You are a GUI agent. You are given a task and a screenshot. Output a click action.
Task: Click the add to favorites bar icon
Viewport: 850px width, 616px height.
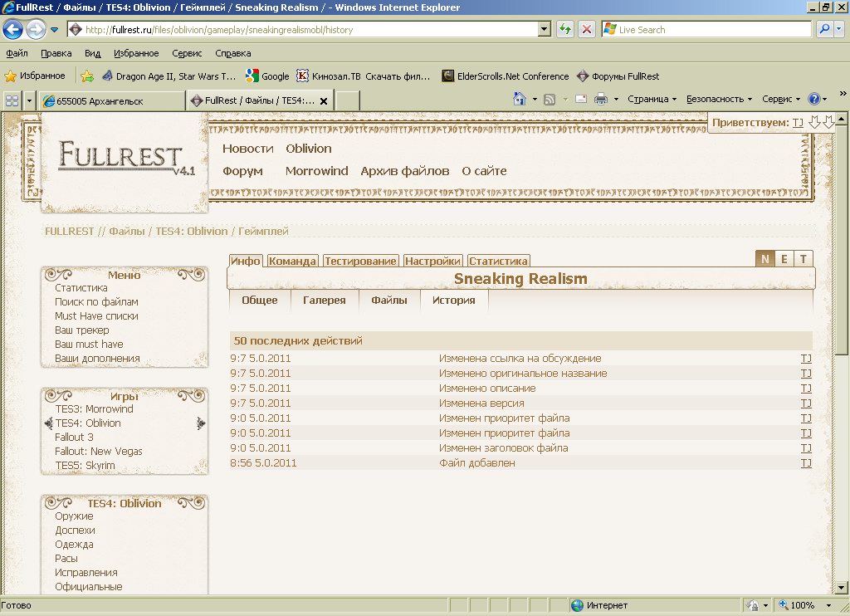(x=86, y=76)
